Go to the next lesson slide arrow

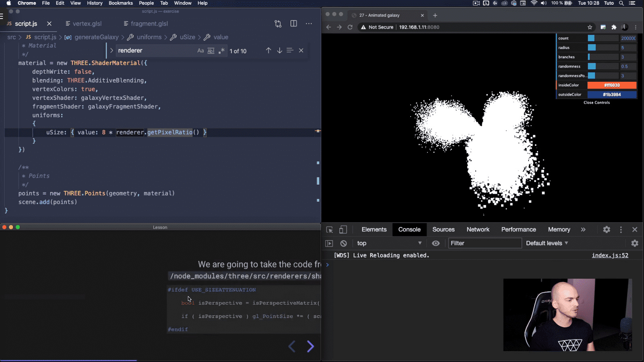(310, 346)
